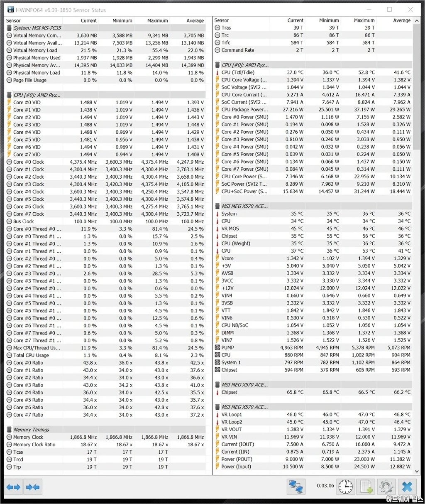
Task: Click the round icon beside Command Rate
Action: coord(217,50)
